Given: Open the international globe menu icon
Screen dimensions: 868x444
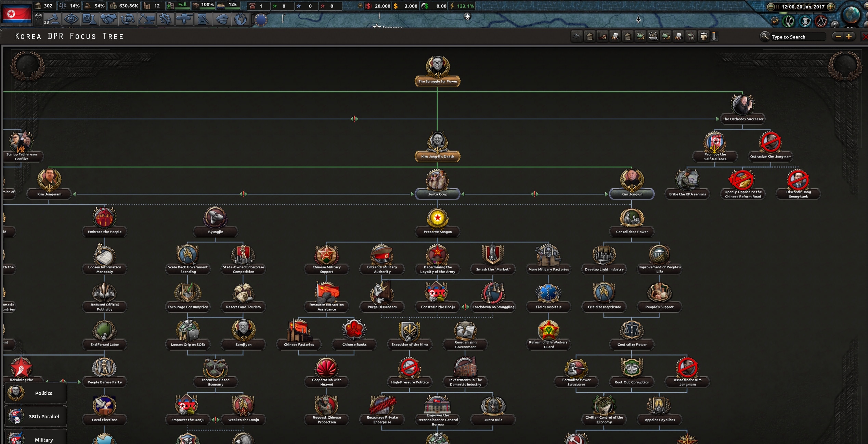Looking at the screenshot, I should 241,19.
